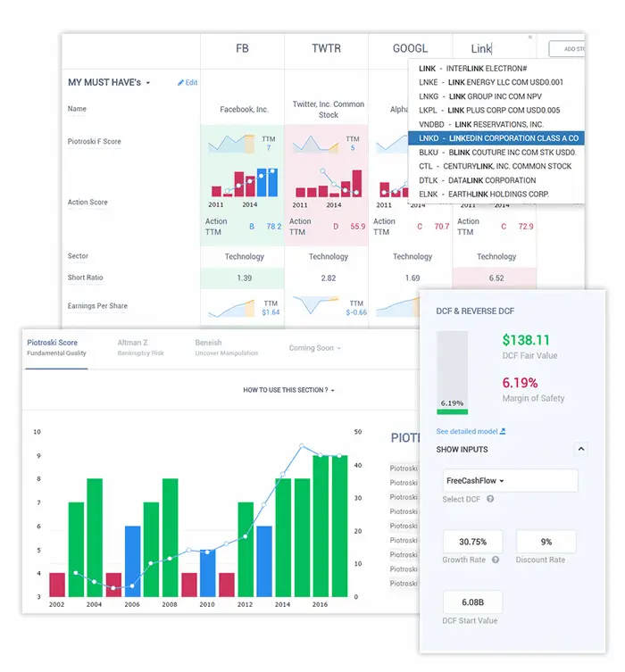Click the Select DCF help icon
Screen dimensions: 625x672
490,499
